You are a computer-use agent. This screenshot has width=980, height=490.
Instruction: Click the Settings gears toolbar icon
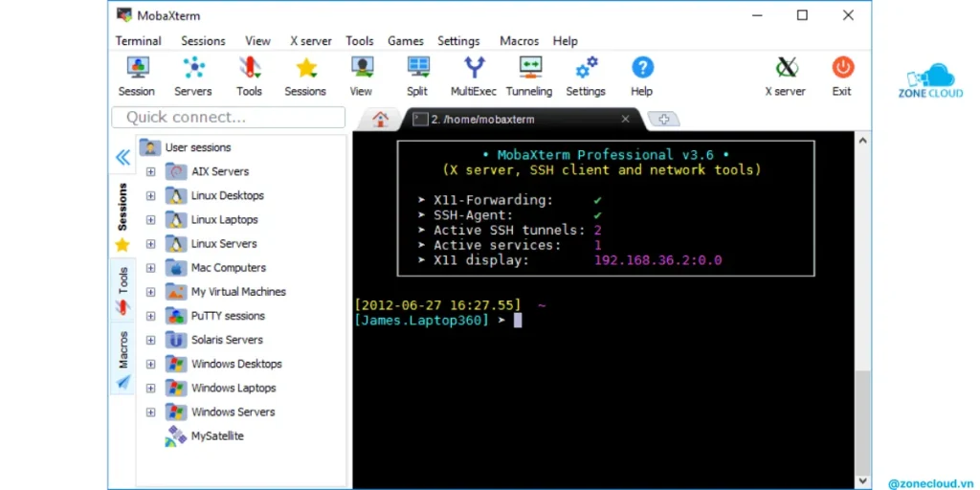point(587,68)
